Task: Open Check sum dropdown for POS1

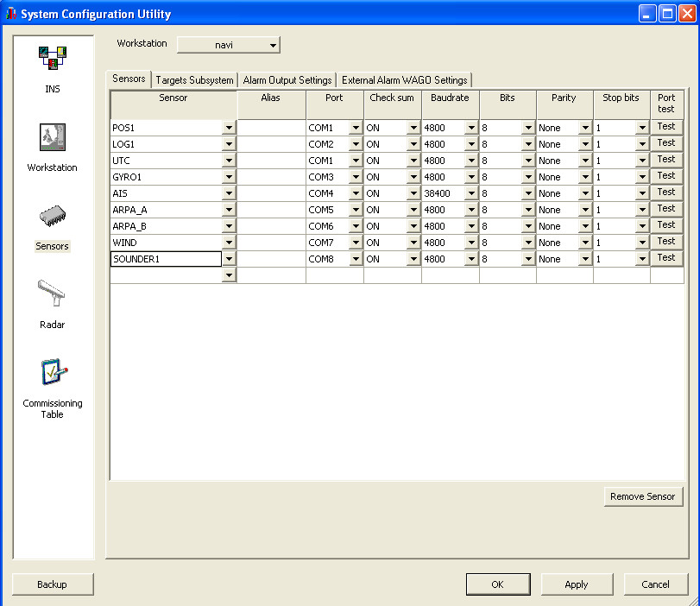Action: tap(413, 128)
